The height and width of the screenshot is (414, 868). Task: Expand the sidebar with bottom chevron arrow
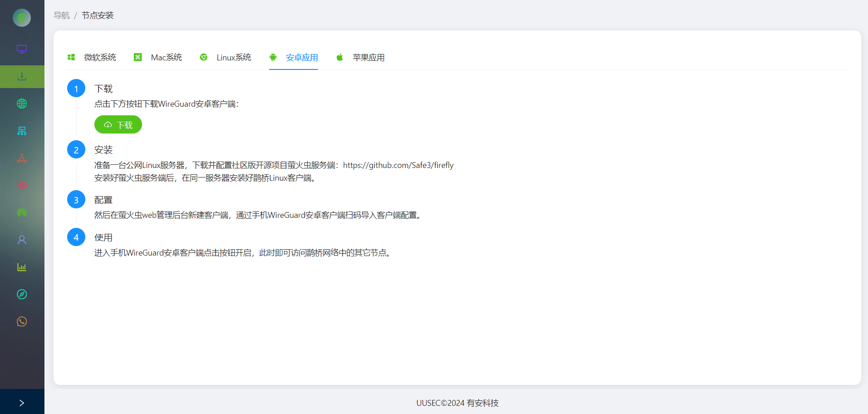(x=22, y=403)
